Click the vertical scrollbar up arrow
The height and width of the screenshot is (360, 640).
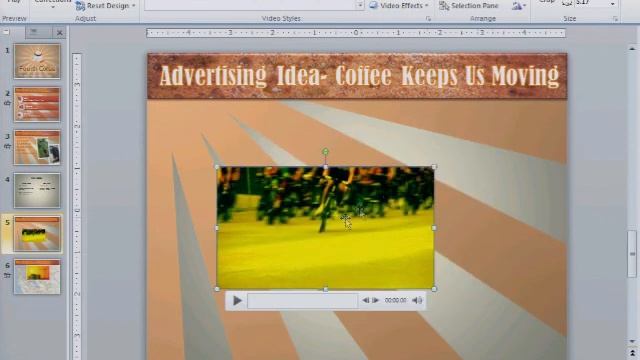pyautogui.click(x=632, y=49)
